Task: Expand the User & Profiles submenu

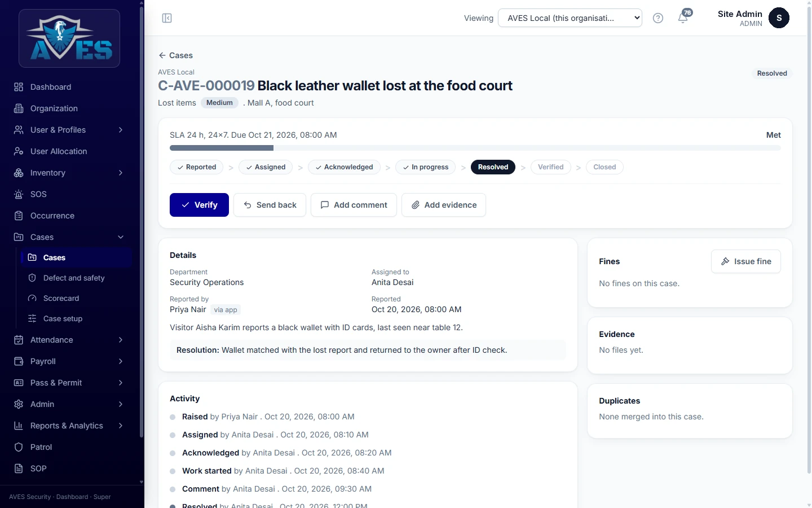Action: [x=121, y=130]
